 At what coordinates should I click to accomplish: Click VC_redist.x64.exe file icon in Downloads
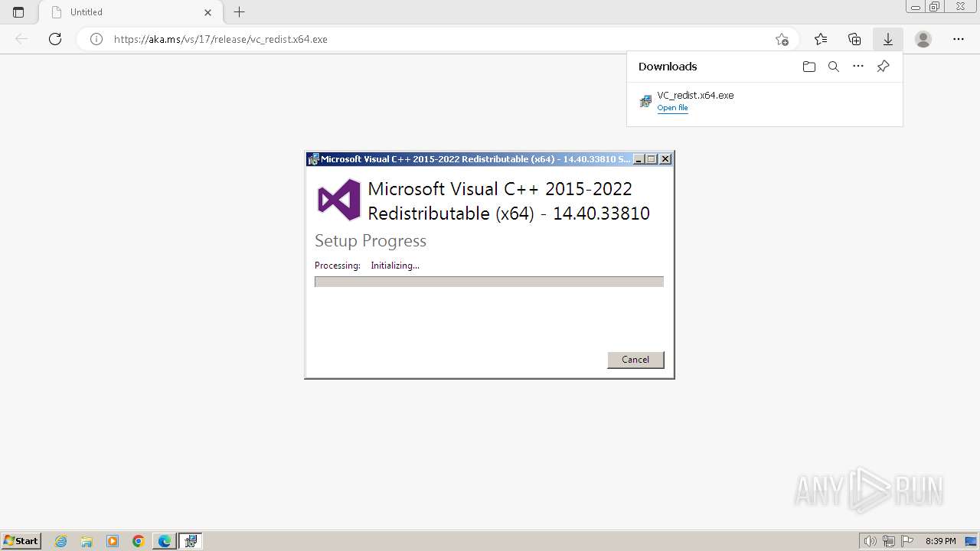click(645, 101)
